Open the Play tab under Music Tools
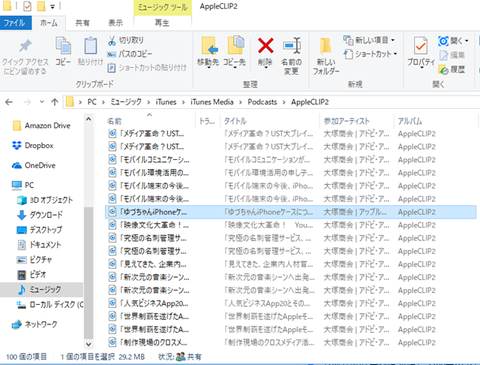 pos(162,23)
